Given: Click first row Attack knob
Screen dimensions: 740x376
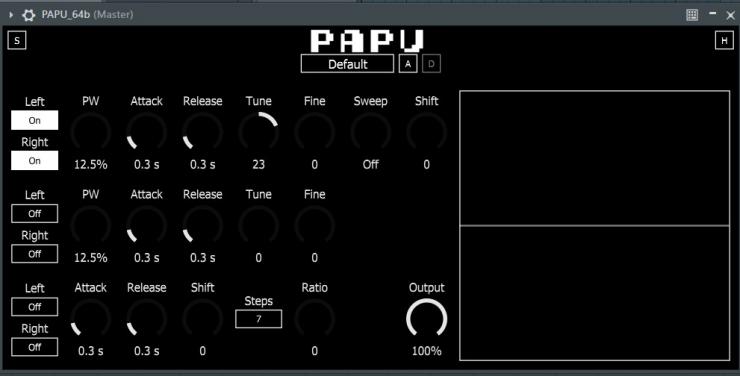Looking at the screenshot, I should [146, 133].
